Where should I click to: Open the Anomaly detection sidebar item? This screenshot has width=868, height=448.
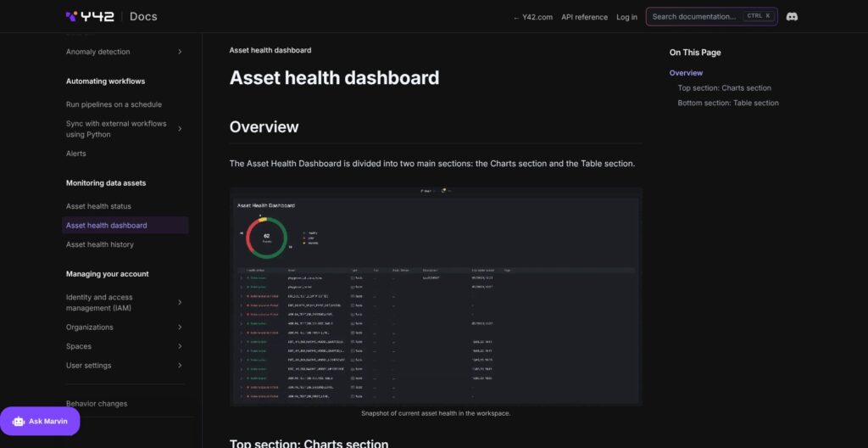point(98,52)
